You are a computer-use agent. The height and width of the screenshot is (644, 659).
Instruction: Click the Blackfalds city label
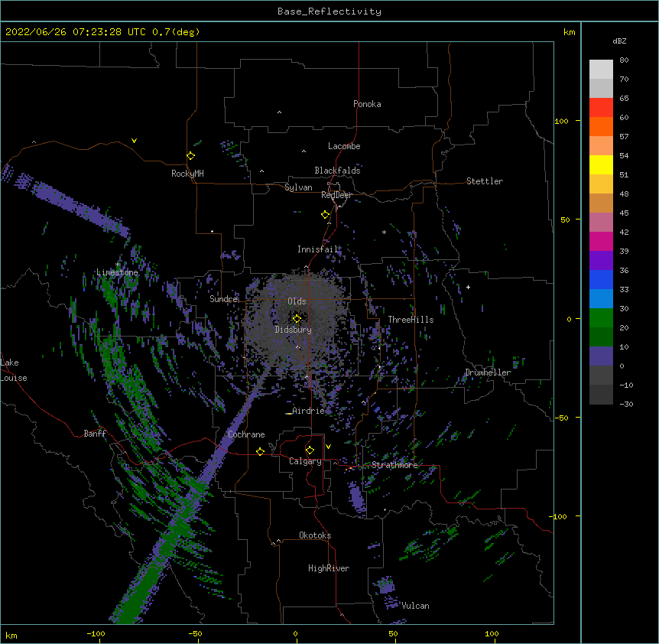pos(337,171)
